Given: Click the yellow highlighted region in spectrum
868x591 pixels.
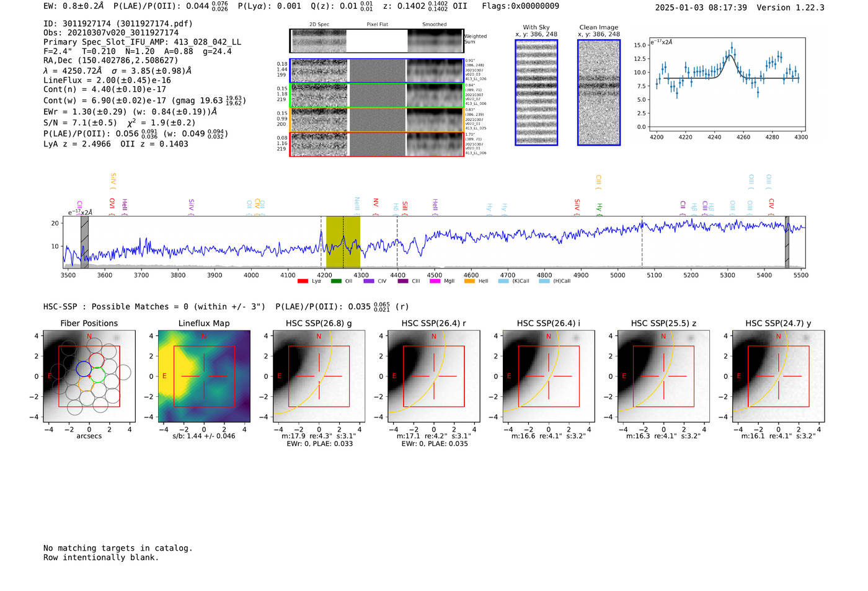Looking at the screenshot, I should pos(343,242).
